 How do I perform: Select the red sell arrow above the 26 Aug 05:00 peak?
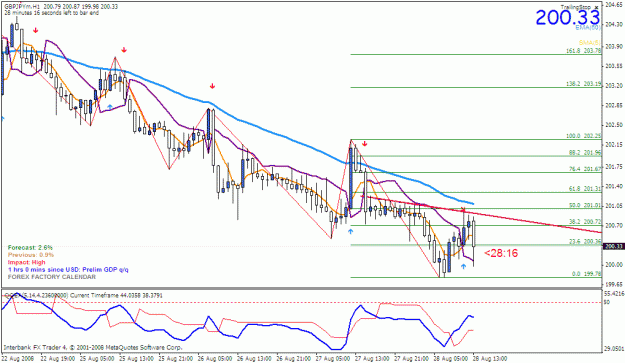point(212,86)
